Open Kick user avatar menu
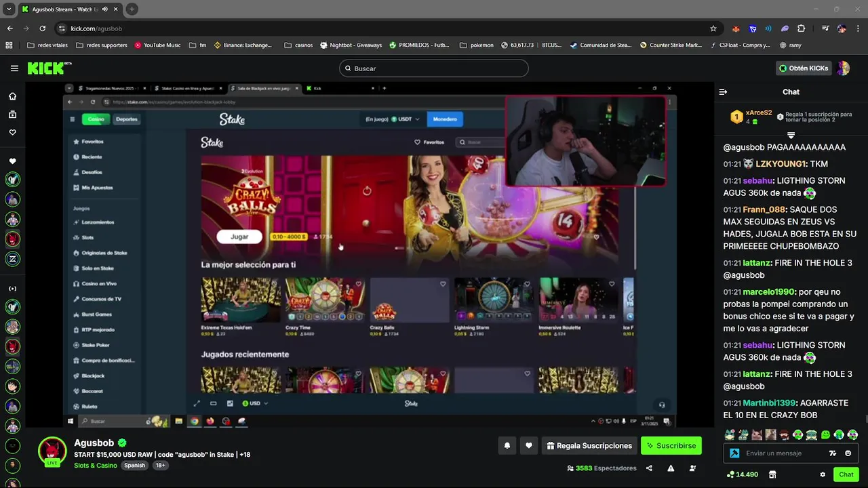Image resolution: width=868 pixels, height=488 pixels. pos(844,68)
